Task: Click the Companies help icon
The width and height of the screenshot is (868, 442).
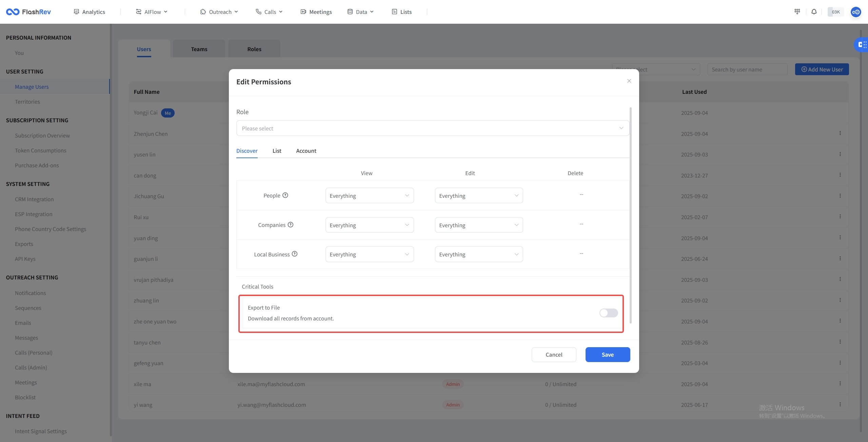Action: click(x=291, y=225)
